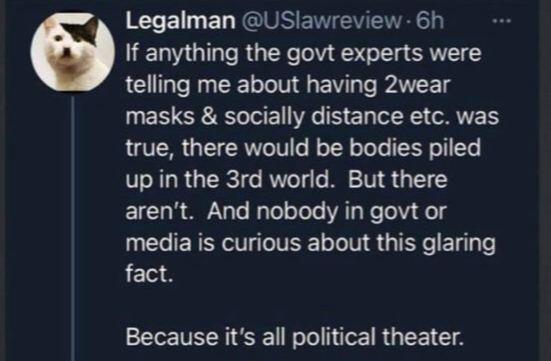551x361 pixels.
Task: Select the 'Because it's all political theater.' line
Action: [295, 336]
